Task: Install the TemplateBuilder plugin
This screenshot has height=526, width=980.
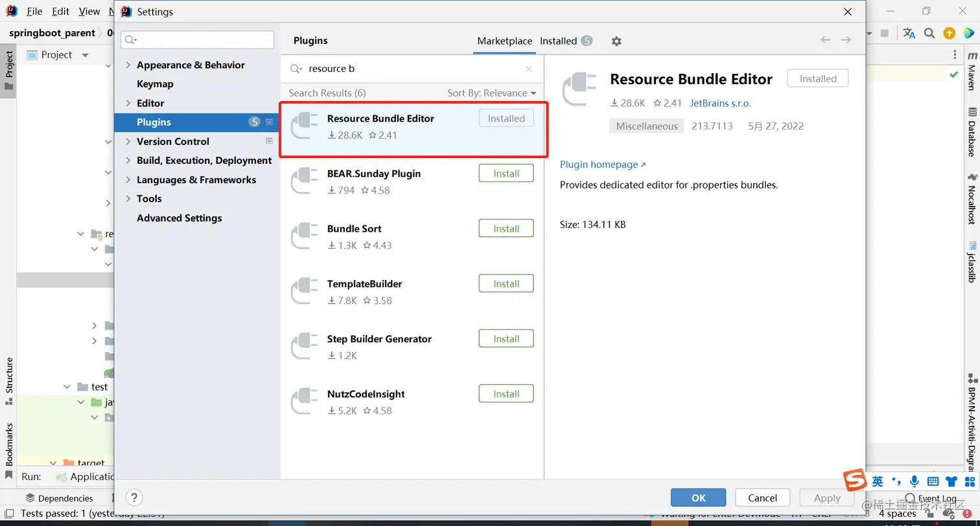Action: click(506, 284)
